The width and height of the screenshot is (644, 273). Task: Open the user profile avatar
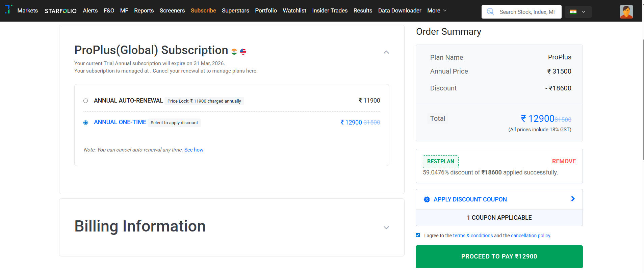[x=626, y=12]
